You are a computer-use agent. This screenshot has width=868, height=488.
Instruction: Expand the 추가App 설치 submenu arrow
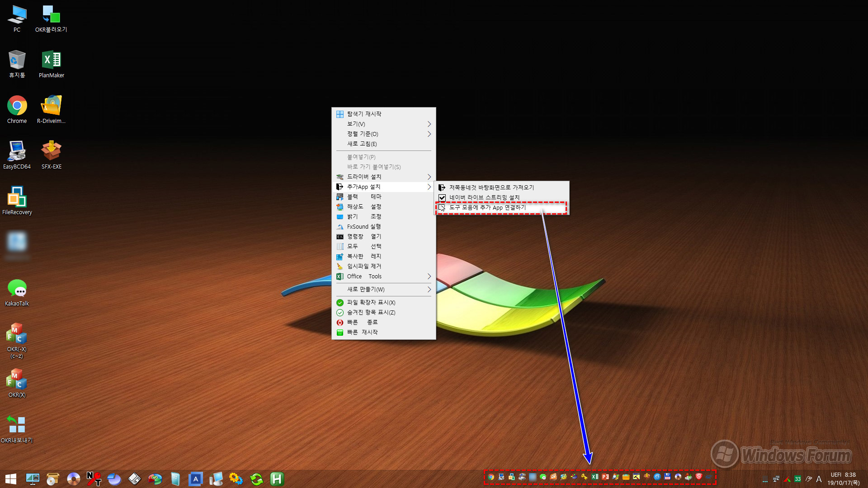click(429, 187)
